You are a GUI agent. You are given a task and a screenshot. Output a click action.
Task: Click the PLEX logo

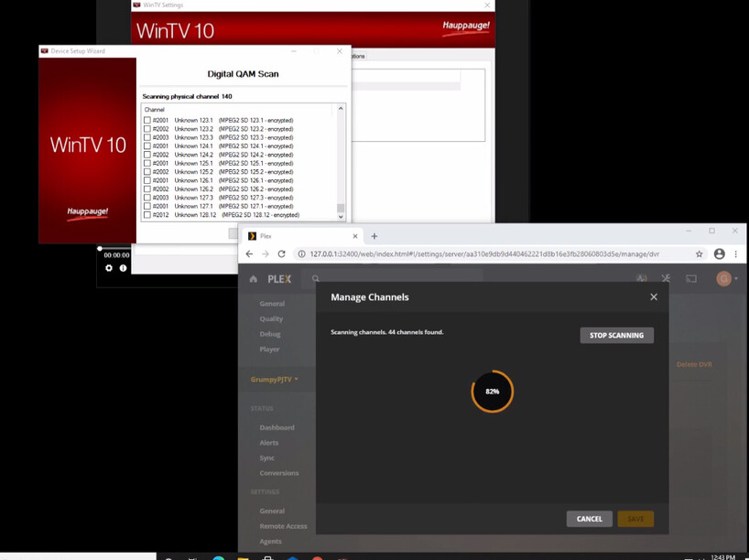click(x=279, y=279)
